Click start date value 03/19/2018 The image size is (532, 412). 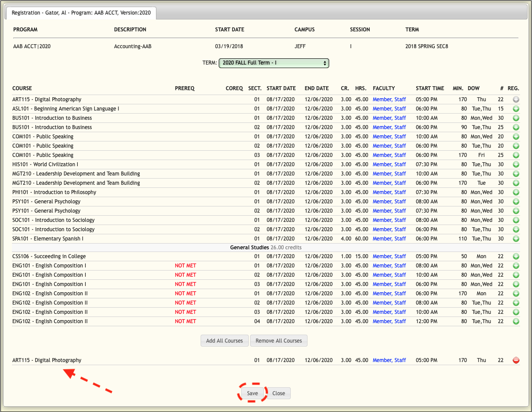point(229,46)
